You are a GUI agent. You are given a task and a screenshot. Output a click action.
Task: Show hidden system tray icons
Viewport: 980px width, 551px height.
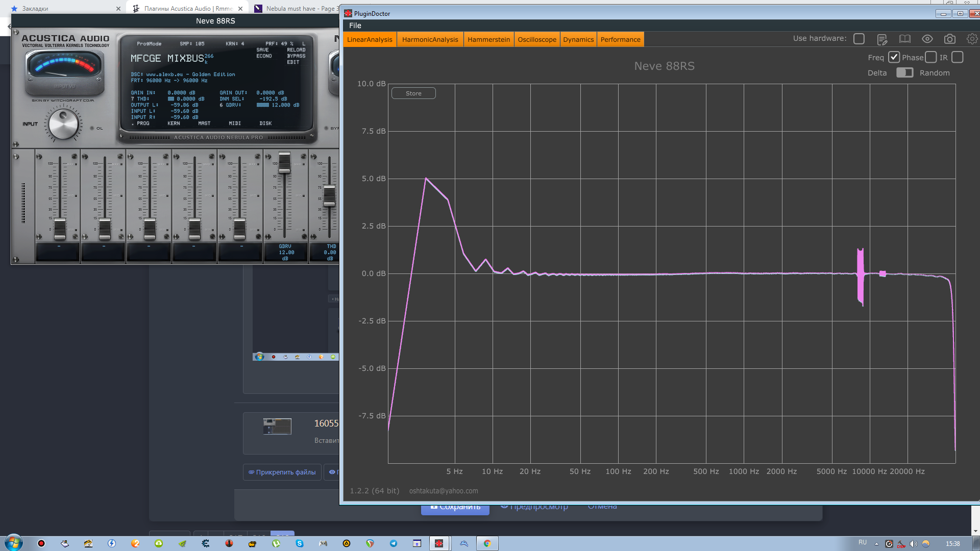876,544
